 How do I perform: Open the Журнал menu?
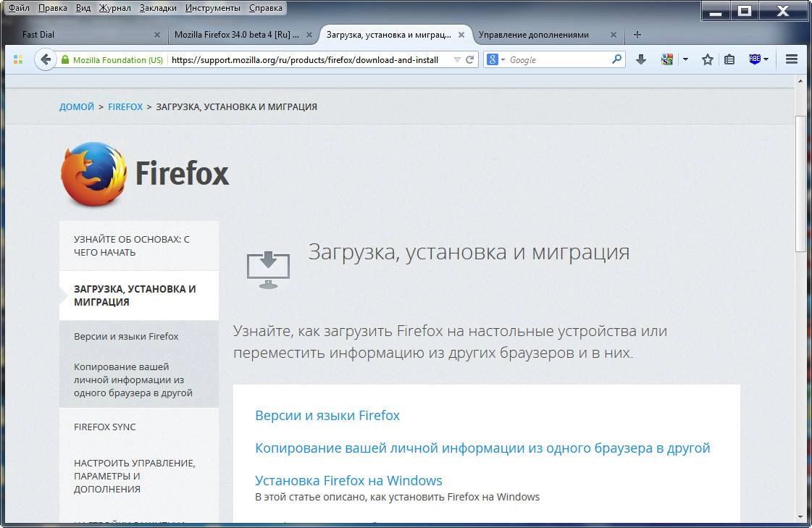(114, 8)
